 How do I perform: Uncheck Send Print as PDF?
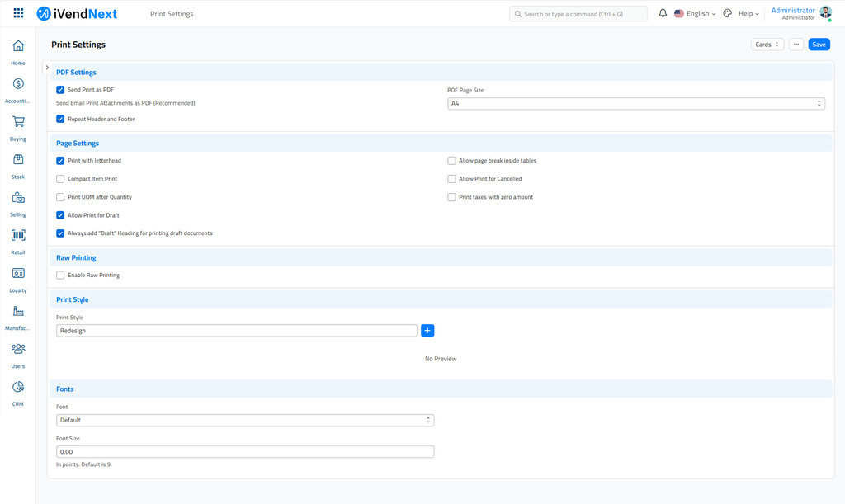[60, 89]
